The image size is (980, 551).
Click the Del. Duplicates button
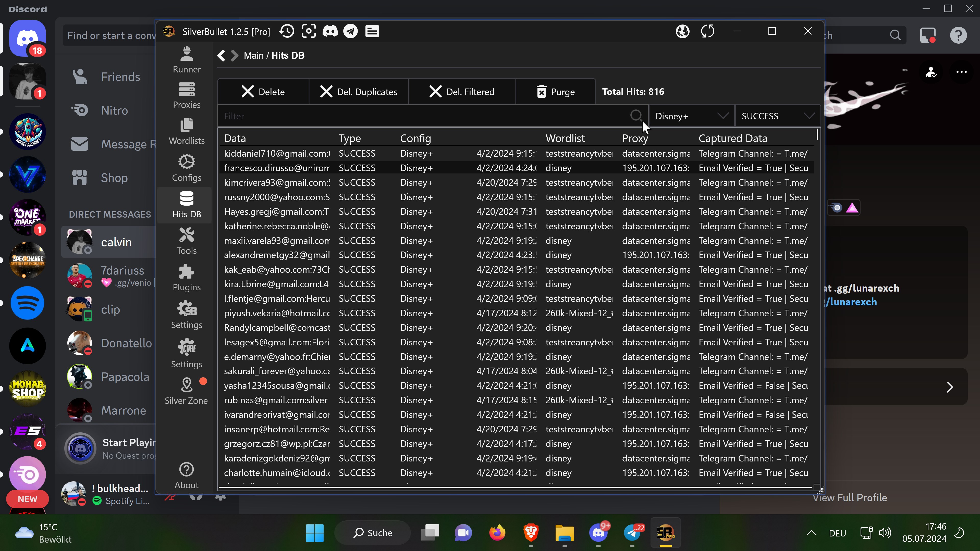359,92
